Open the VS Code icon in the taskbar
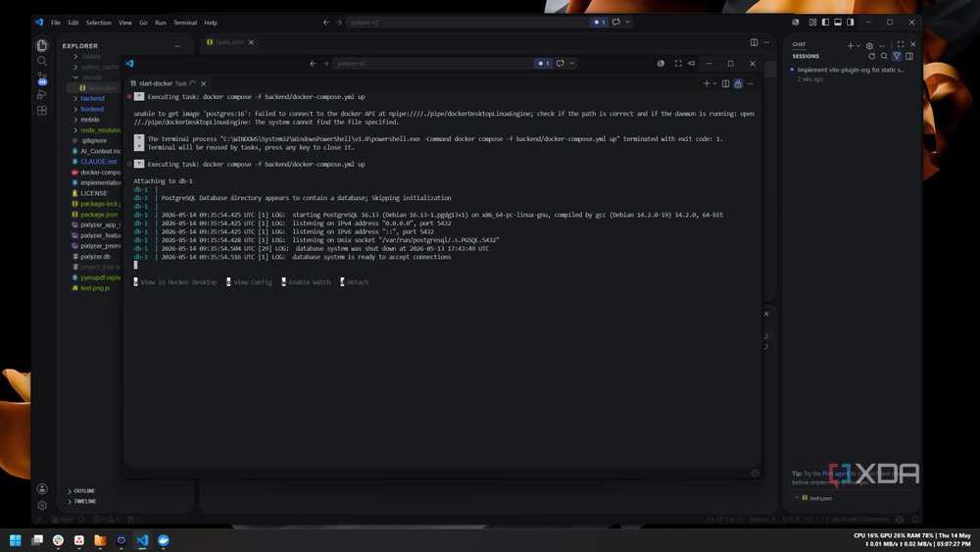The image size is (980, 552). (x=142, y=539)
